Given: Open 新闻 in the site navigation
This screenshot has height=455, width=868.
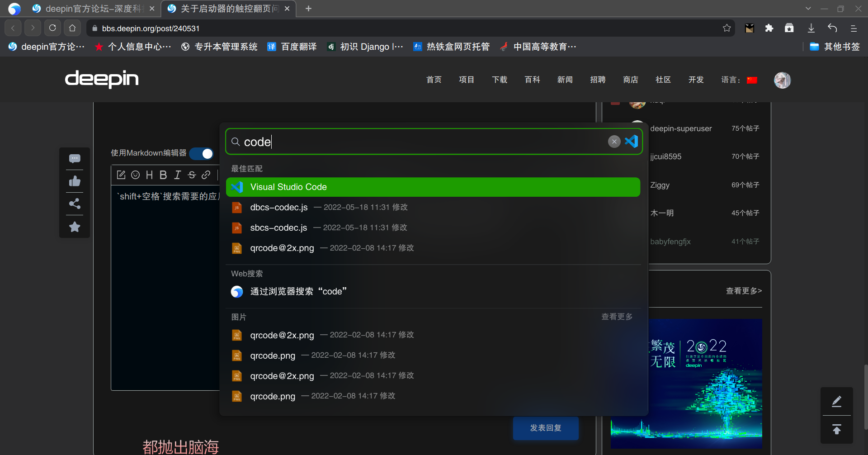Looking at the screenshot, I should (x=565, y=80).
